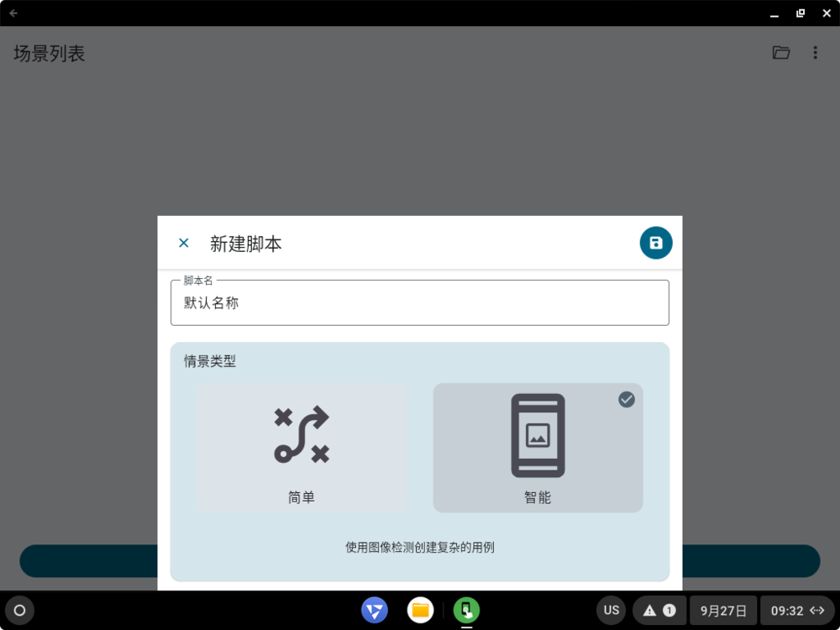Launch the blue triangle app on the shelf
840x630 pixels.
click(375, 611)
